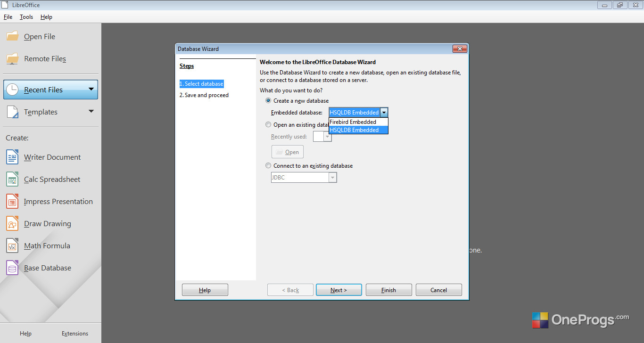Click Writer Document label
Image resolution: width=644 pixels, height=343 pixels.
(52, 157)
